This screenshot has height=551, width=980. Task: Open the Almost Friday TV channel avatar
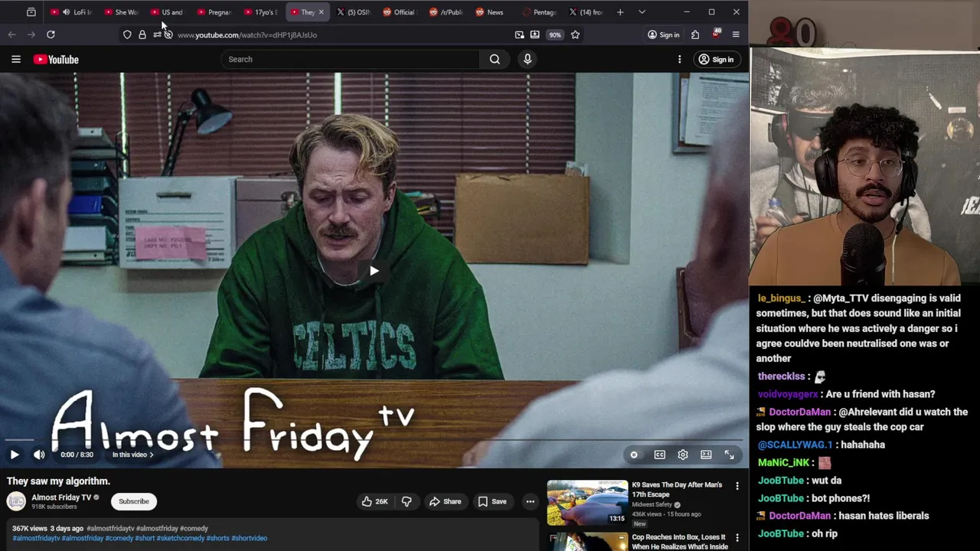pyautogui.click(x=16, y=501)
